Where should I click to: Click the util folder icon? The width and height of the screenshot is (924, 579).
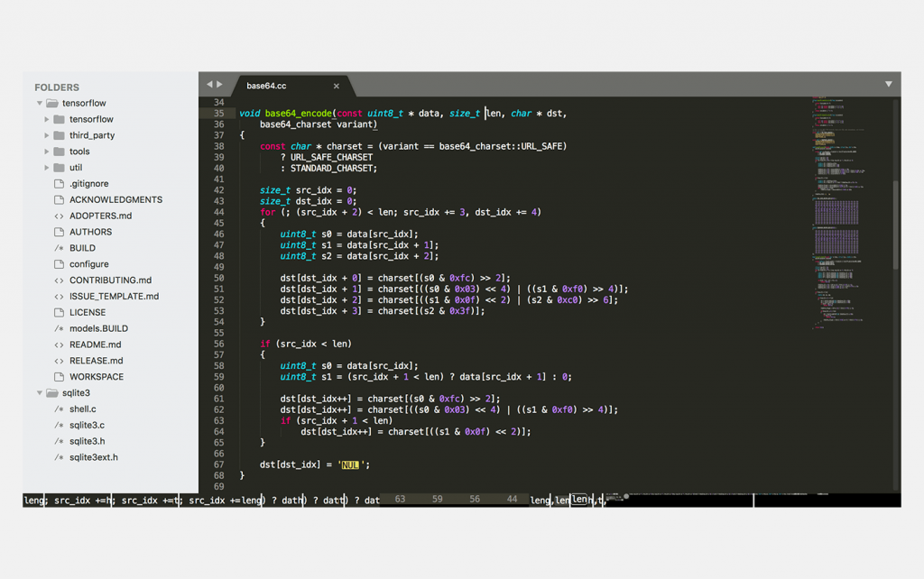[59, 167]
